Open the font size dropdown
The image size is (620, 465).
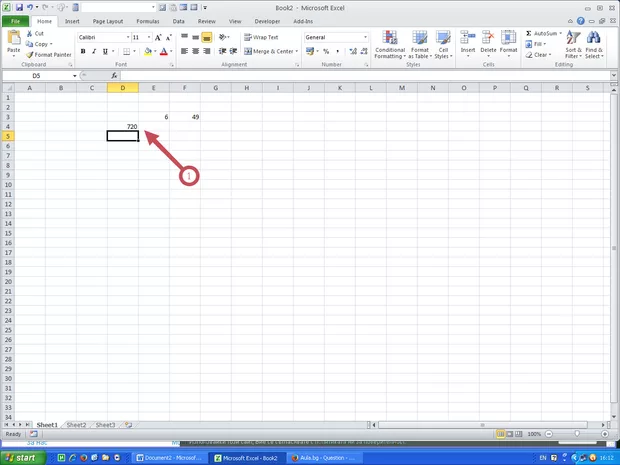pyautogui.click(x=149, y=38)
